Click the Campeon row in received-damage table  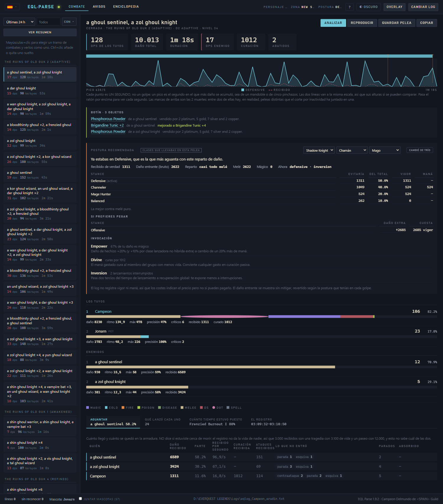(262, 476)
